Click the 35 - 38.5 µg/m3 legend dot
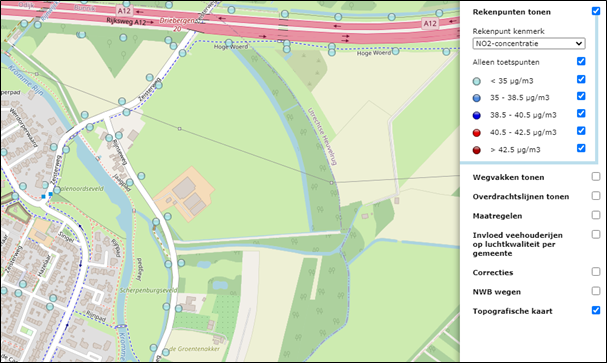 [x=477, y=98]
